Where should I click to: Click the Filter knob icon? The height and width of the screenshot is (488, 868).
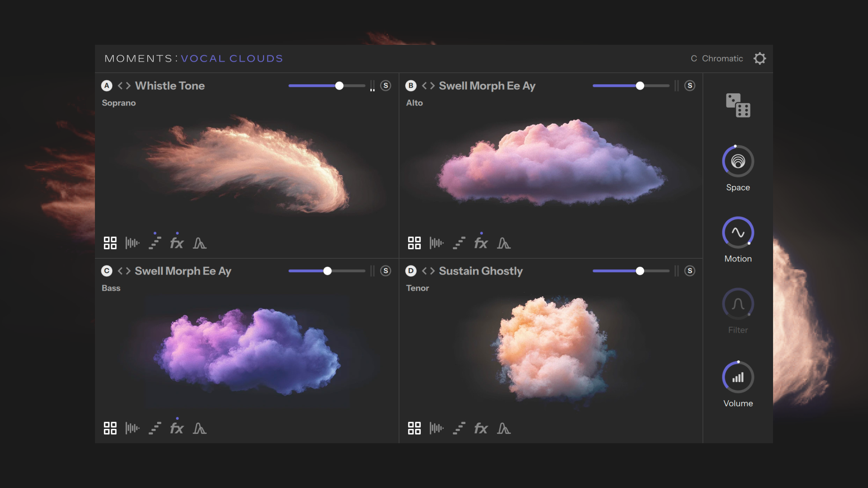coord(738,304)
